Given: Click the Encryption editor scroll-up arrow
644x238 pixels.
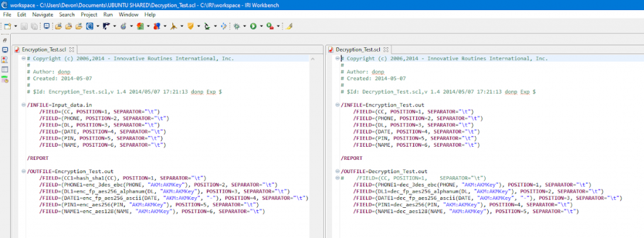Looking at the screenshot, I should [313, 59].
